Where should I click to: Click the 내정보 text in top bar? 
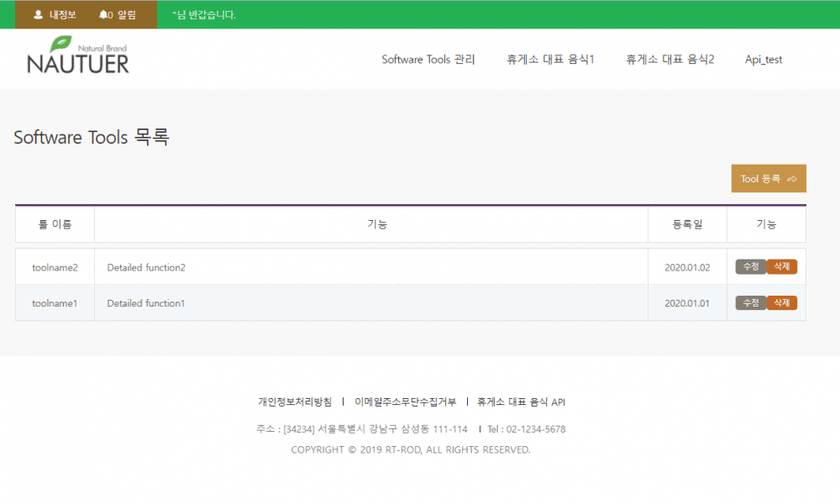62,14
